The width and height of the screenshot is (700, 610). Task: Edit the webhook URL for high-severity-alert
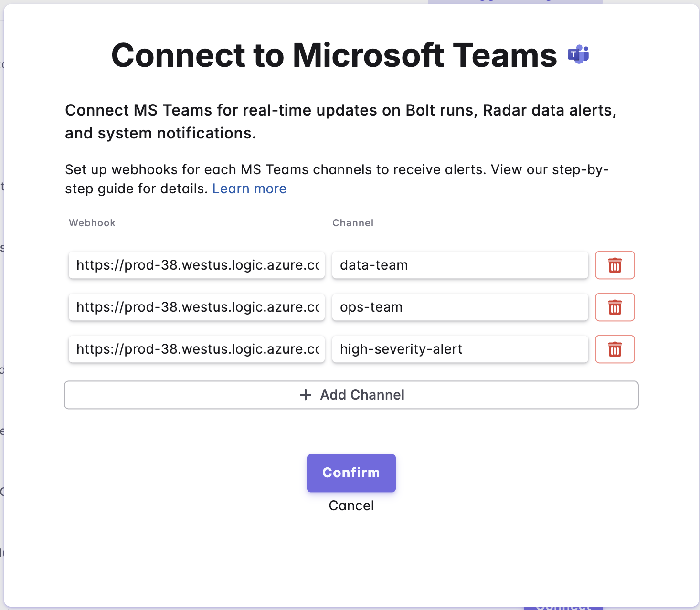tap(196, 349)
